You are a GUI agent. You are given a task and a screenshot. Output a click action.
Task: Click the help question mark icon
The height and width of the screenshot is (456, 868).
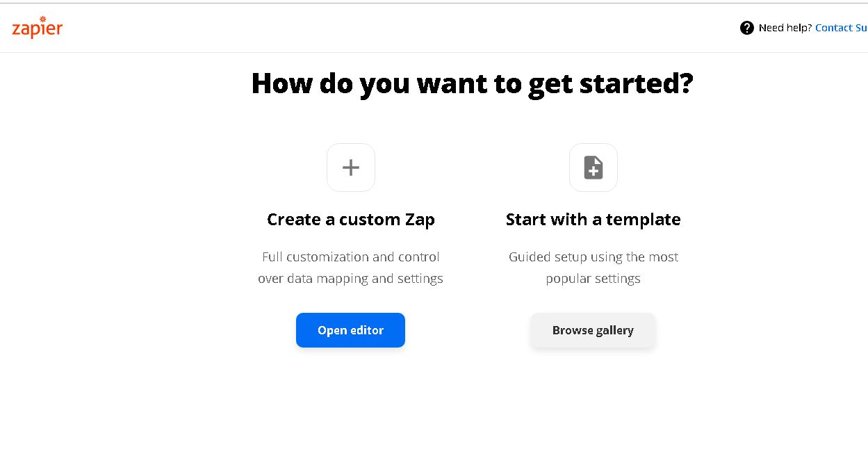coord(747,28)
